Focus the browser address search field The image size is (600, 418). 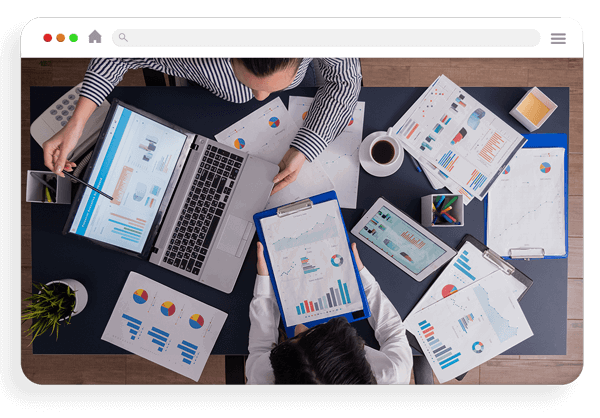pyautogui.click(x=326, y=38)
